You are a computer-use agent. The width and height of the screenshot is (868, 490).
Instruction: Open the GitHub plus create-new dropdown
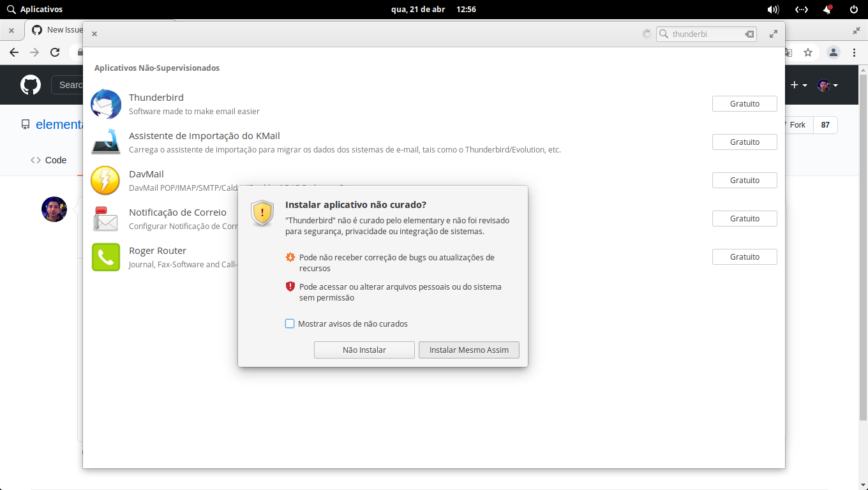pos(799,85)
